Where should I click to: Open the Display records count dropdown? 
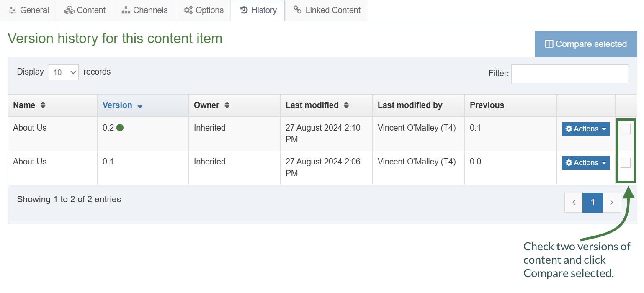pos(64,72)
